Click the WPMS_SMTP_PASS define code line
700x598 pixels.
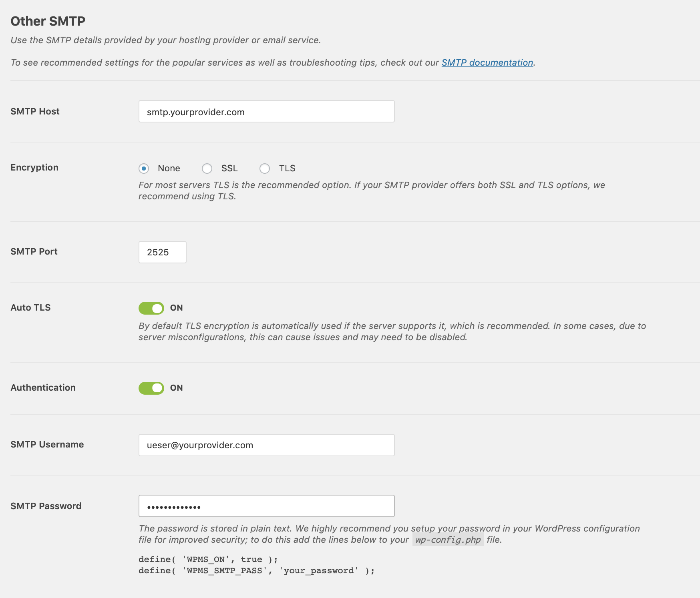point(256,570)
